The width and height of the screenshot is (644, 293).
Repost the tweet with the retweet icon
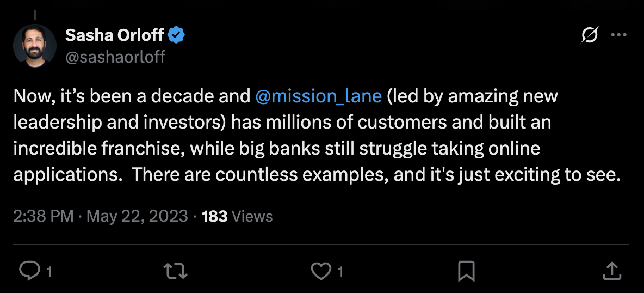pos(175,271)
